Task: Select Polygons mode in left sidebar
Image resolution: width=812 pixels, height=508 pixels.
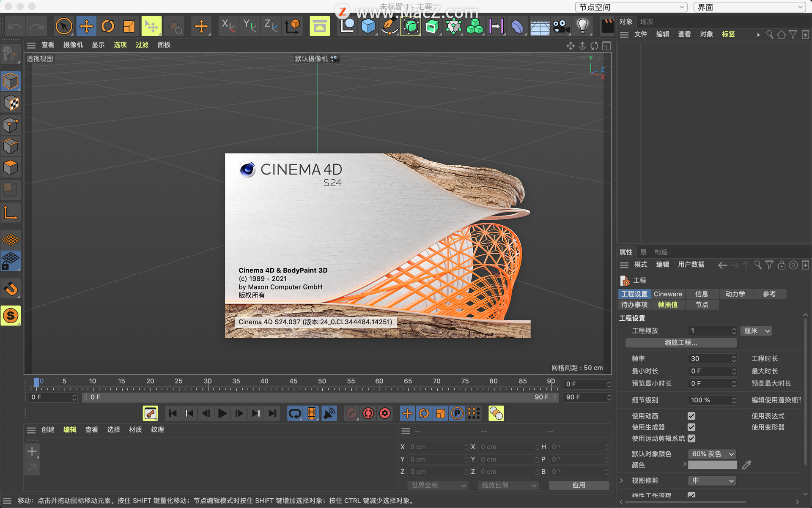Action: pyautogui.click(x=11, y=168)
